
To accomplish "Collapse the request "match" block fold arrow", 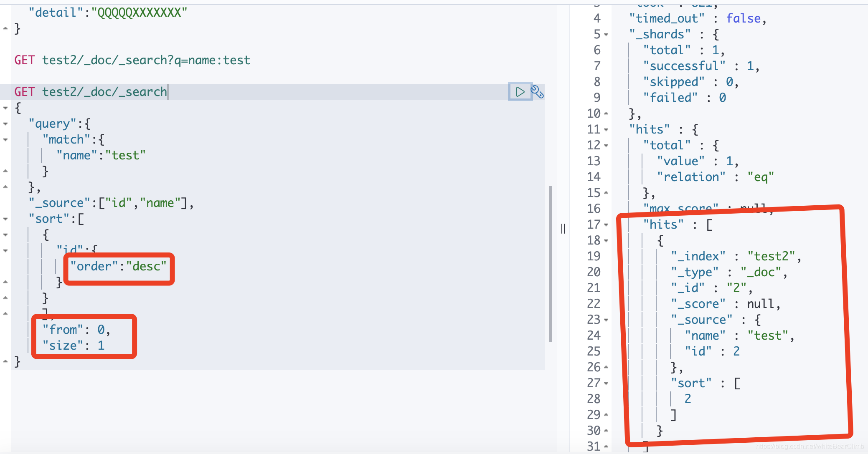I will tap(5, 140).
